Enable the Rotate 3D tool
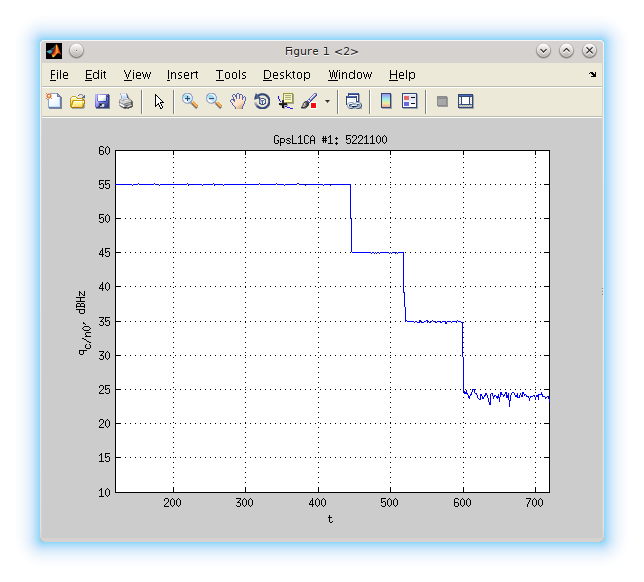Image resolution: width=644 pixels, height=582 pixels. [x=262, y=101]
